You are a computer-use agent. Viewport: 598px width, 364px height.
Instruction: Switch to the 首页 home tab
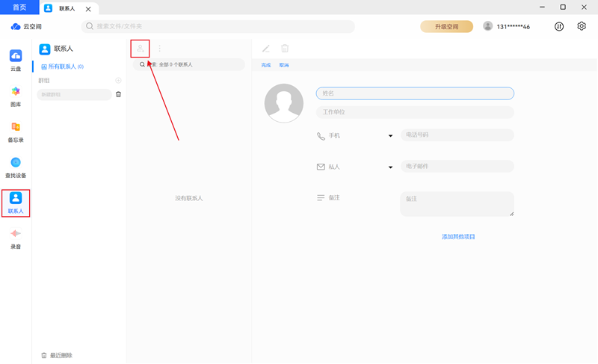pos(19,7)
